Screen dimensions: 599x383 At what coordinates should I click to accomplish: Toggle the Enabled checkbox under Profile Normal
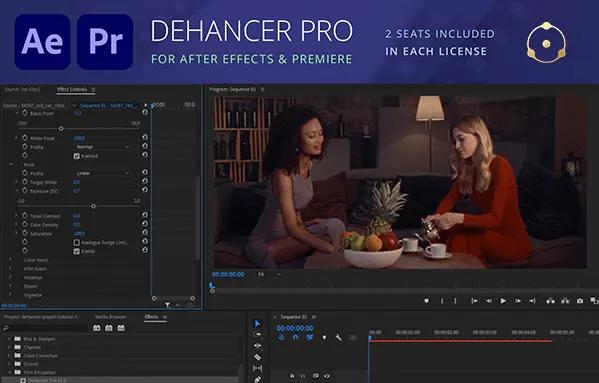[76, 156]
